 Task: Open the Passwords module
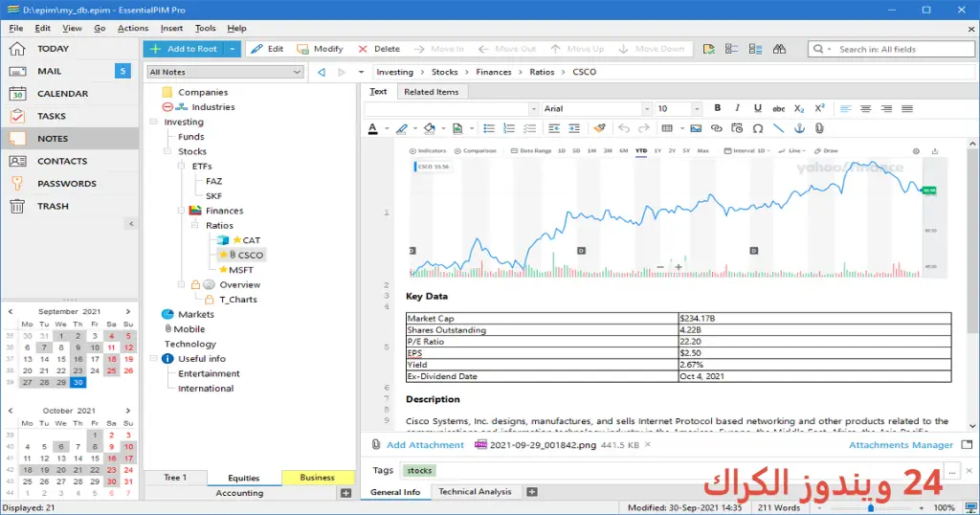[70, 184]
